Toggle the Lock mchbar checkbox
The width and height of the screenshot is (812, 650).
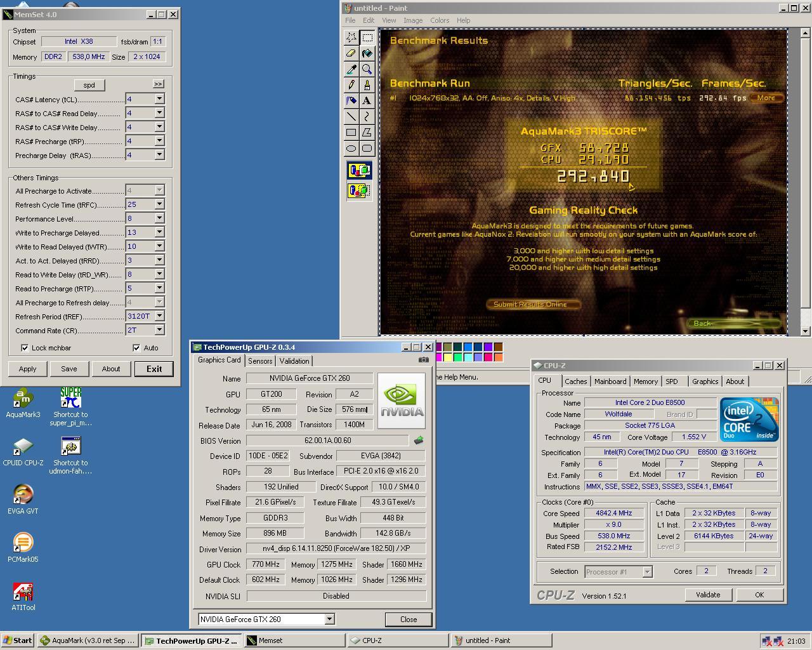coord(25,348)
